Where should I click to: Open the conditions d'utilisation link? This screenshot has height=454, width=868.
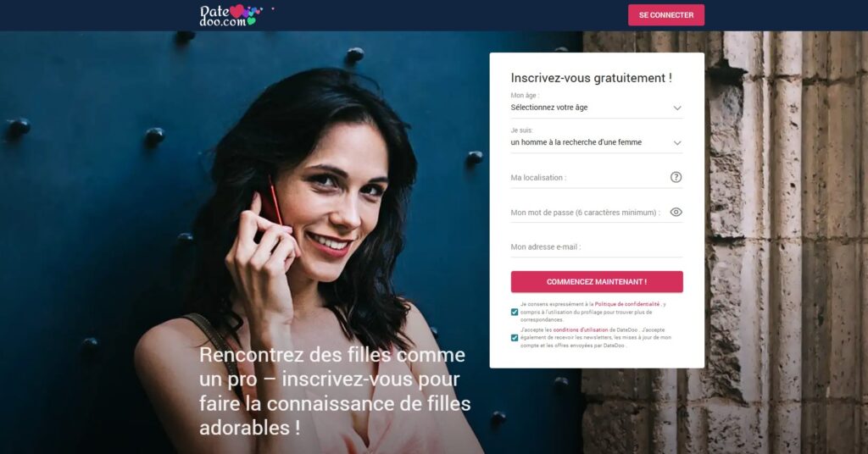pos(580,330)
